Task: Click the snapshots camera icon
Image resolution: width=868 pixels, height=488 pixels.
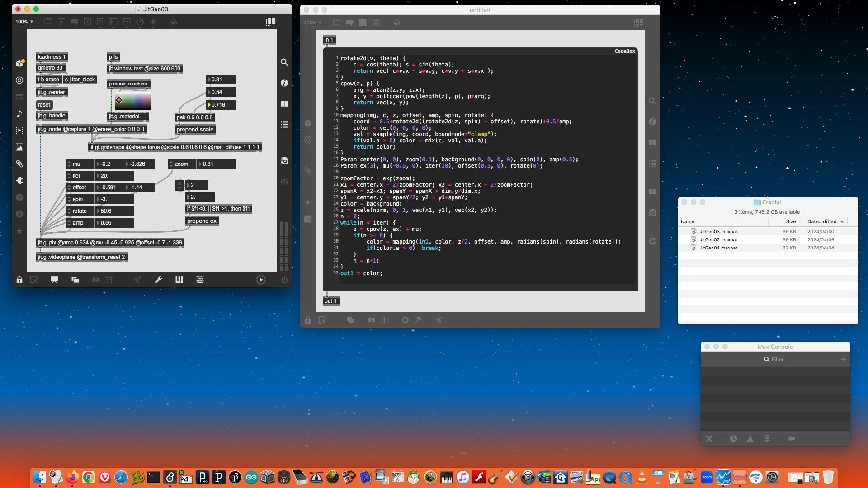Action: pos(284,161)
